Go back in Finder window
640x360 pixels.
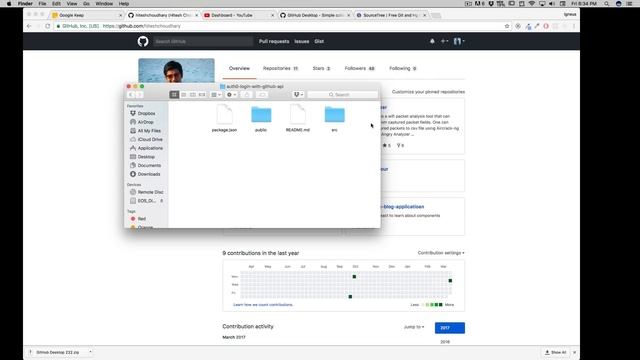(131, 95)
